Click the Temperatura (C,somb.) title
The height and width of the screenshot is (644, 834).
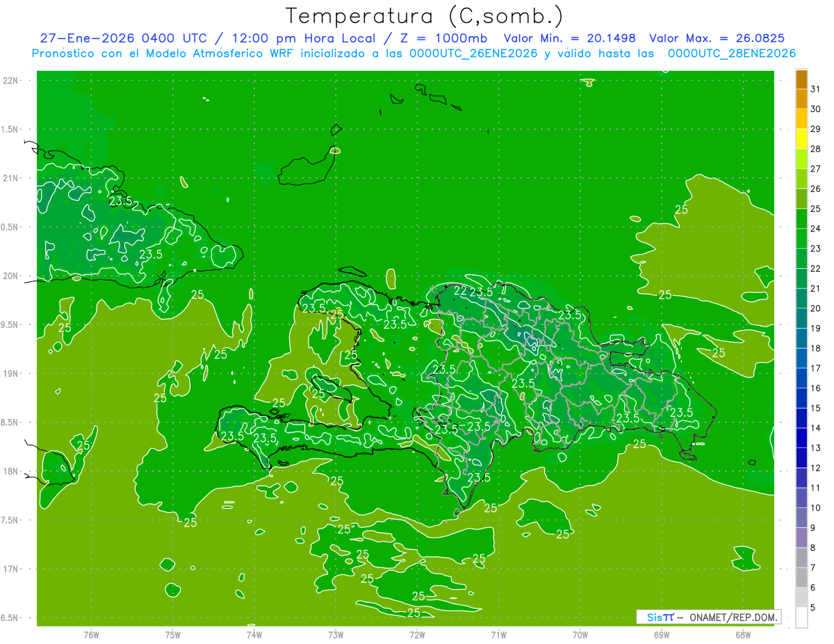point(425,15)
